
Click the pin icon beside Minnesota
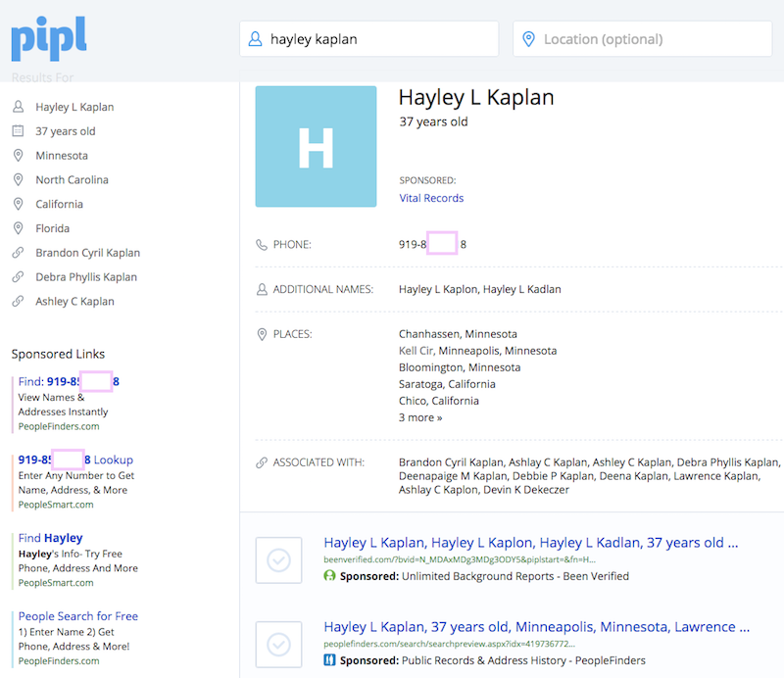(18, 156)
